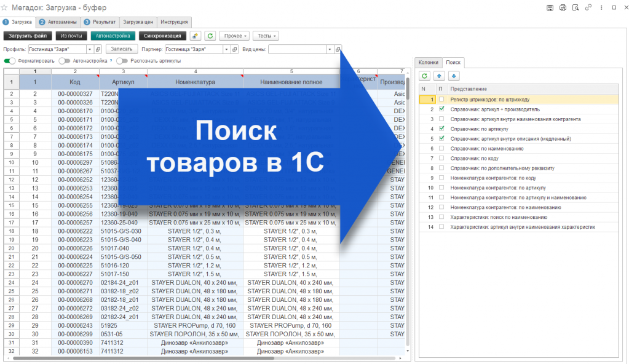Uncheck Справочник: по артикулу checkbox
This screenshot has width=629, height=364.
click(x=441, y=129)
